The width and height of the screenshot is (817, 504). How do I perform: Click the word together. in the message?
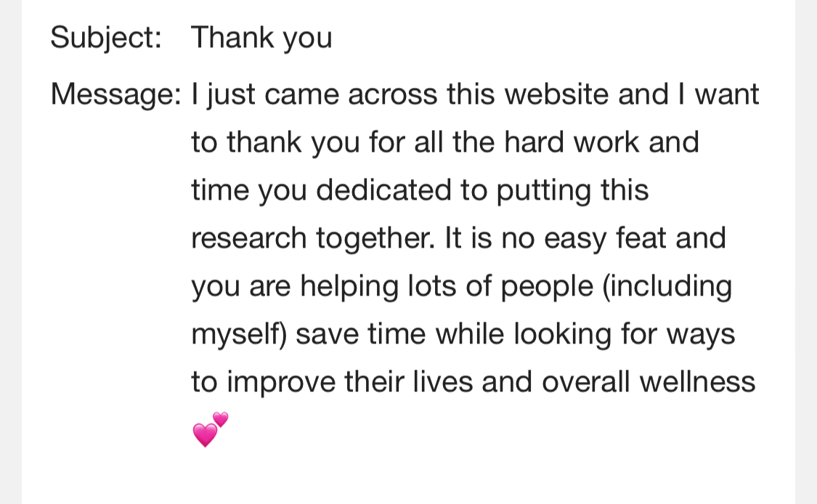pyautogui.click(x=375, y=237)
